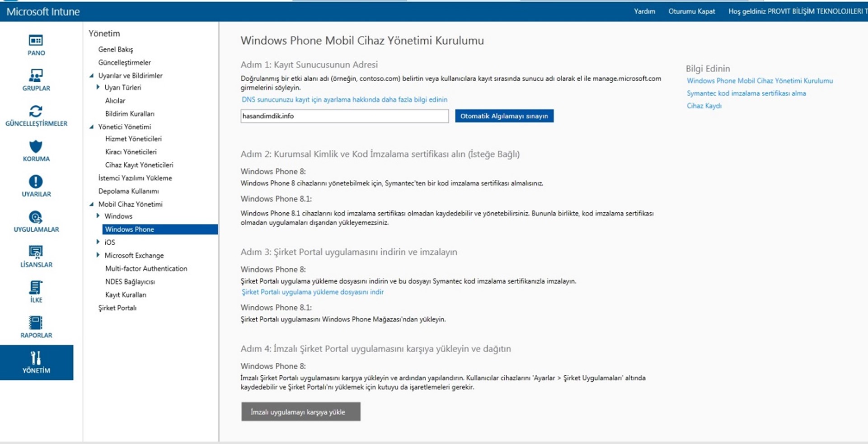Click the Uyarılar ve Bildirimler label
Screen dimensions: 868x444
coord(131,76)
